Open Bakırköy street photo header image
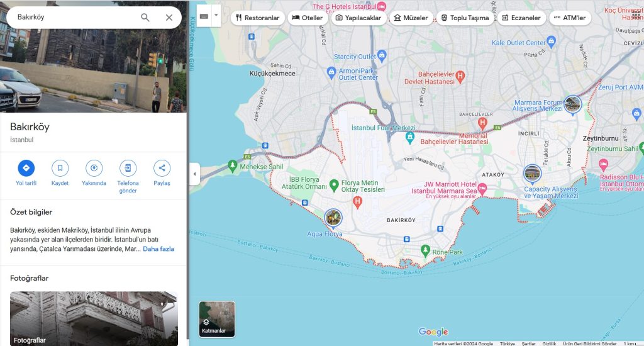 [x=93, y=56]
